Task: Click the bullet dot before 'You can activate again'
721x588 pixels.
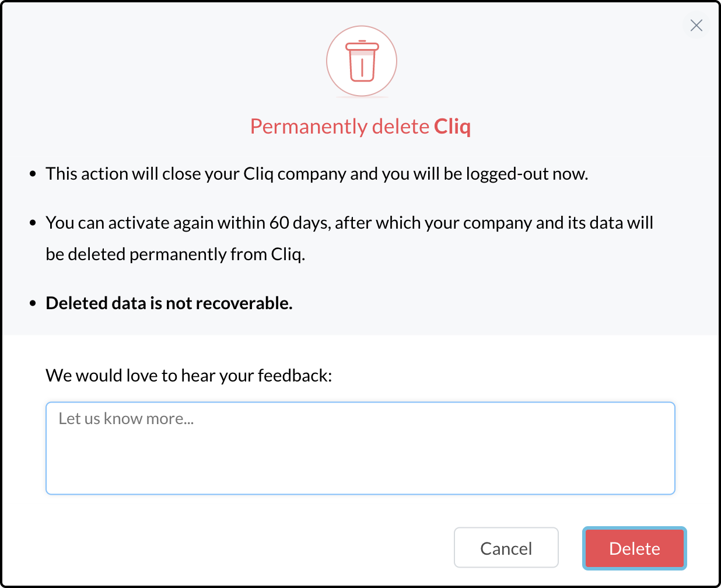Action: point(33,223)
